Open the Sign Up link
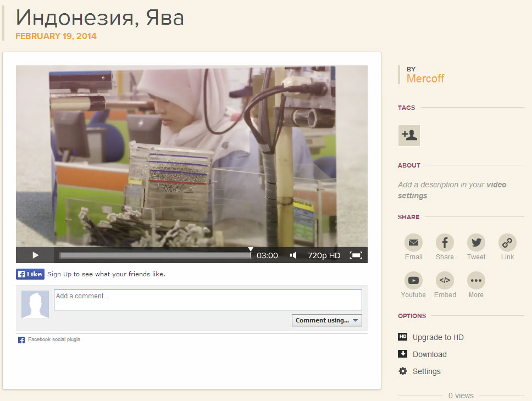 (x=59, y=274)
